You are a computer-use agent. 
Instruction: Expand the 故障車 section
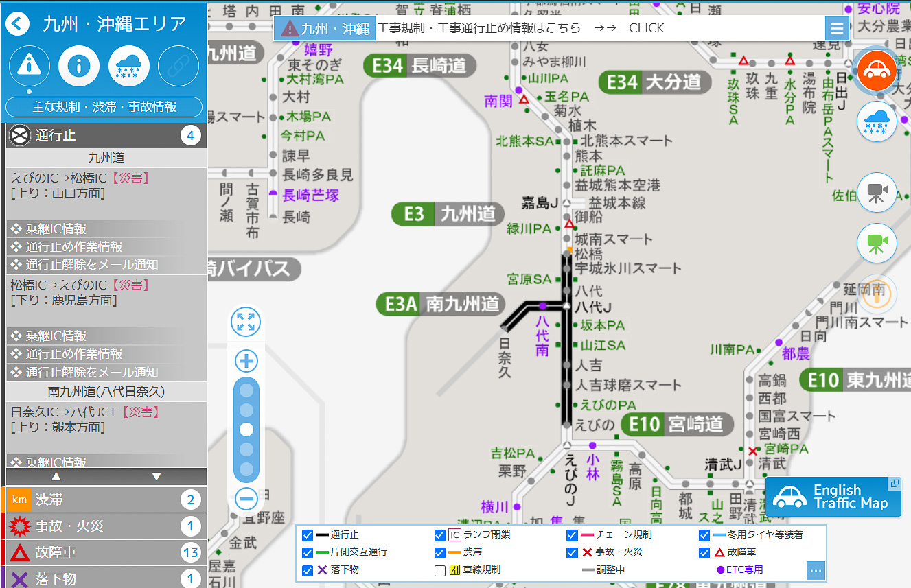(106, 553)
